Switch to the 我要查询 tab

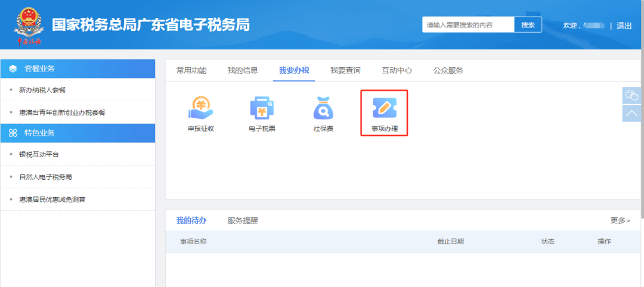click(x=345, y=70)
